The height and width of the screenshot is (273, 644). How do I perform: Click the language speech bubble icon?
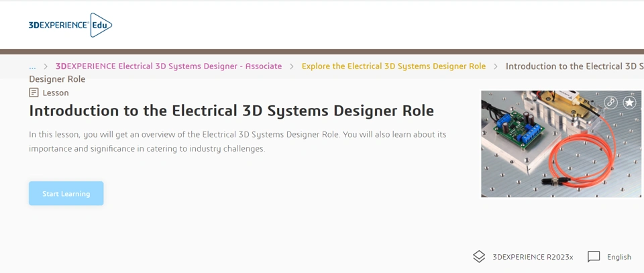[594, 257]
